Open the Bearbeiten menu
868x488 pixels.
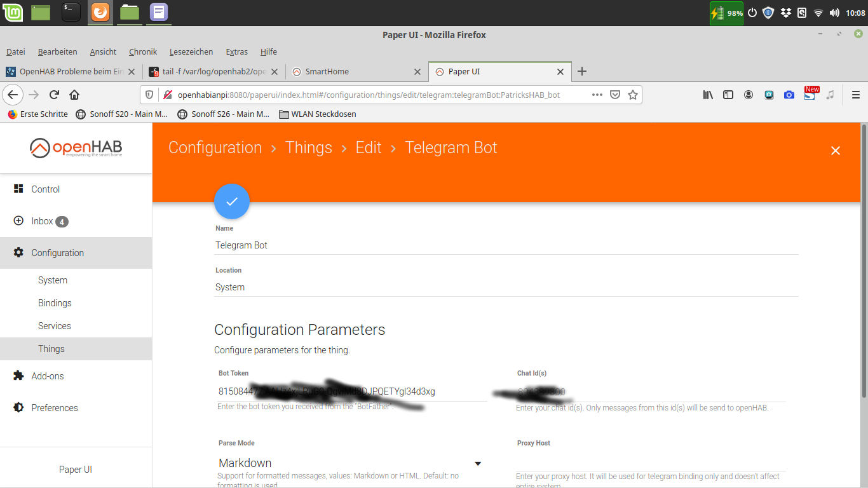[58, 51]
